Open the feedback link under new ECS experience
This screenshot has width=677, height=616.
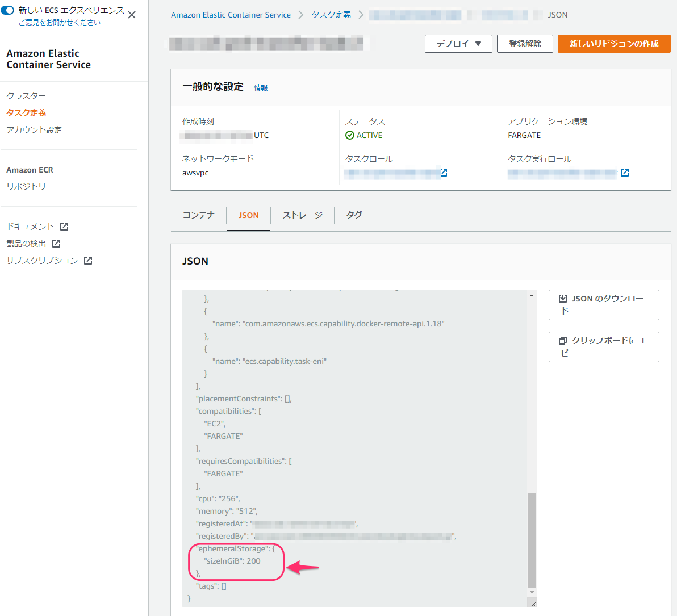point(60,23)
